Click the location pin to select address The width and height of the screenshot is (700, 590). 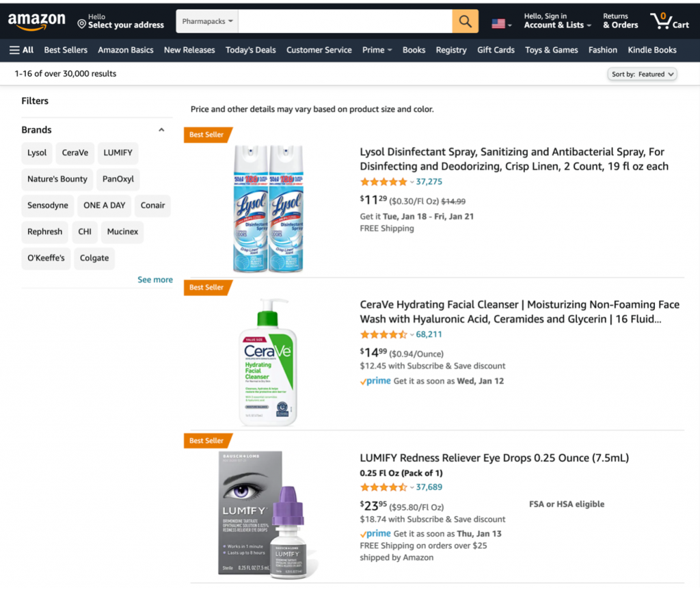point(82,25)
